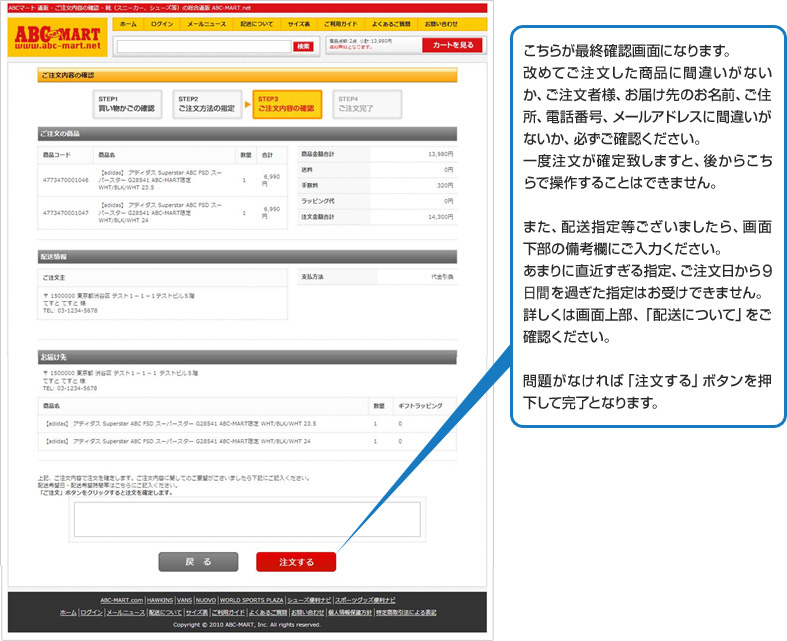787x641 pixels.
Task: Select STEP4 ご注文完了 step
Action: [x=367, y=104]
